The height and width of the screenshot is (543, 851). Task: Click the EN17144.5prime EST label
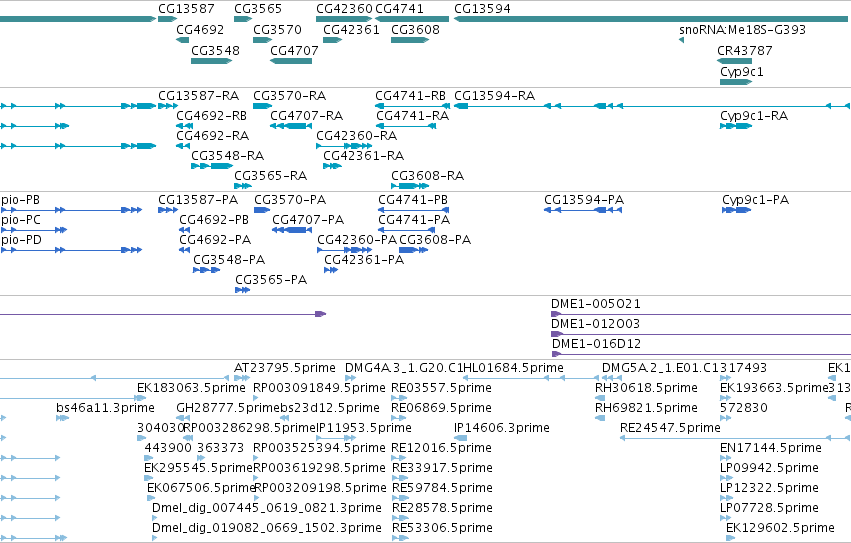pos(771,448)
